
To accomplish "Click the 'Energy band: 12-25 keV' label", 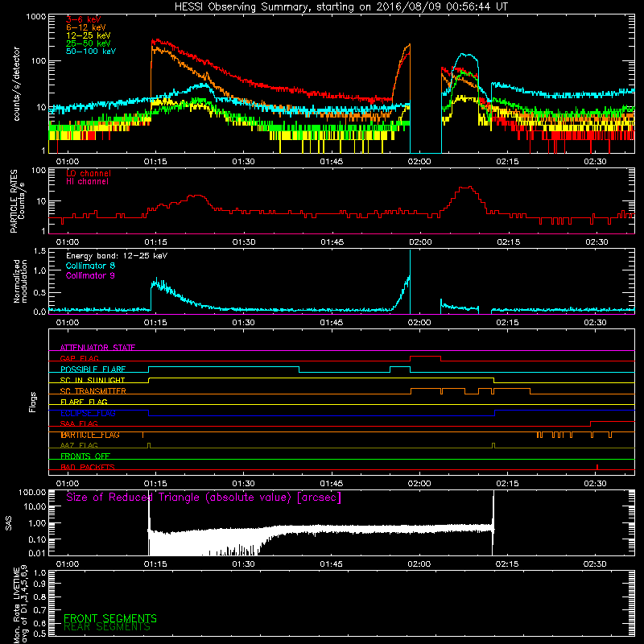I will (117, 256).
